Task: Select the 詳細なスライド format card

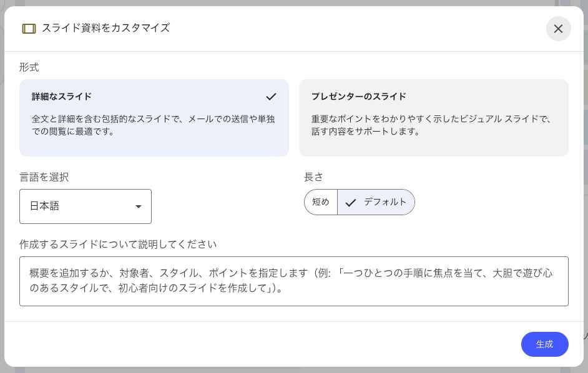Action: tap(154, 118)
